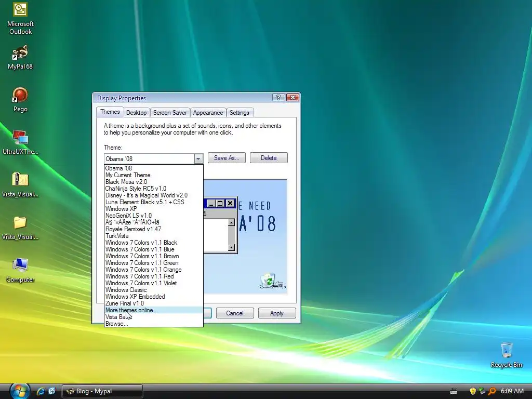Open the Themes tab

(x=110, y=112)
